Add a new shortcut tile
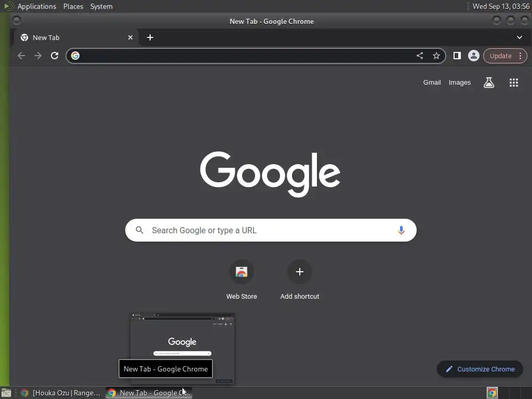This screenshot has width=532, height=399. [x=300, y=280]
